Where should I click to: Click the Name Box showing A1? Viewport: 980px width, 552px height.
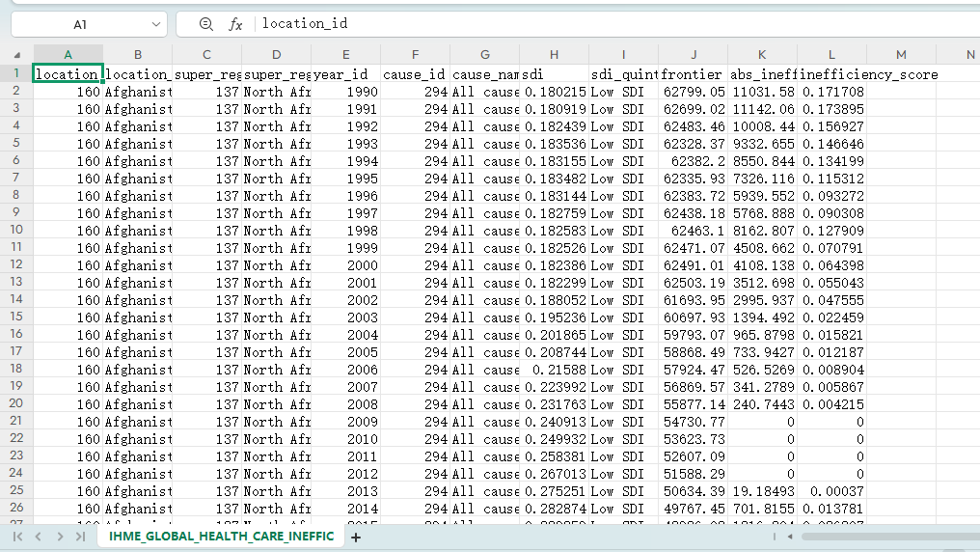tap(80, 24)
